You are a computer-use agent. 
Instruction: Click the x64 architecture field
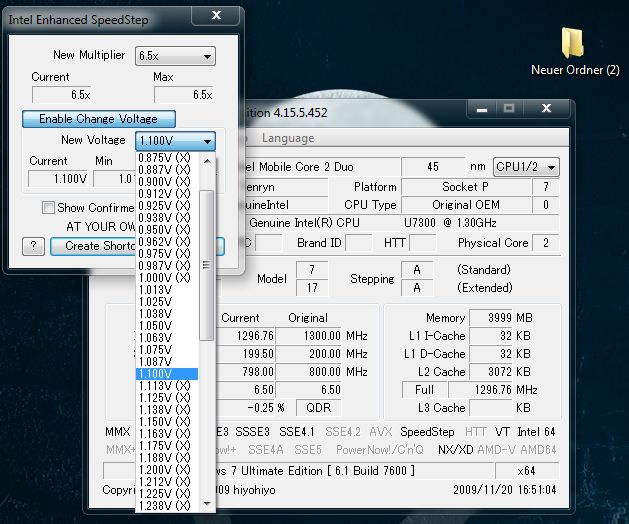(x=526, y=471)
